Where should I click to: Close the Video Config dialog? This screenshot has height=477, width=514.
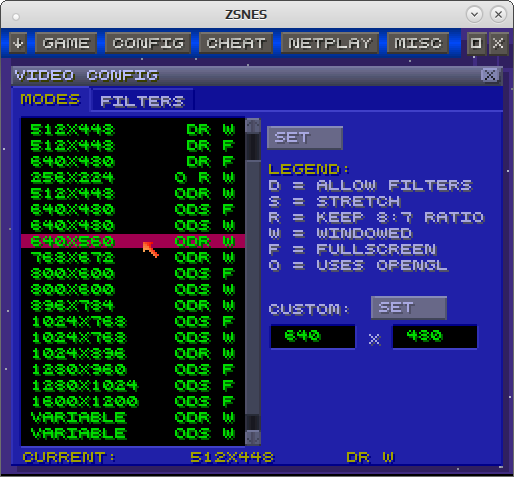[490, 75]
